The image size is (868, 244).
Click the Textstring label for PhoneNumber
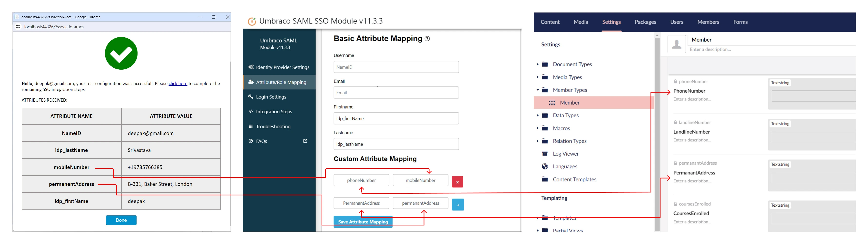[x=780, y=83]
